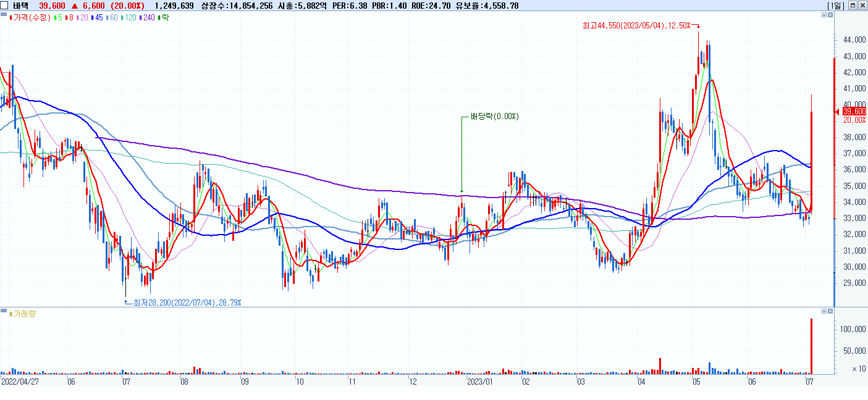Click the price panel handle icon at top left
This screenshot has height=400, width=868.
(4, 15)
